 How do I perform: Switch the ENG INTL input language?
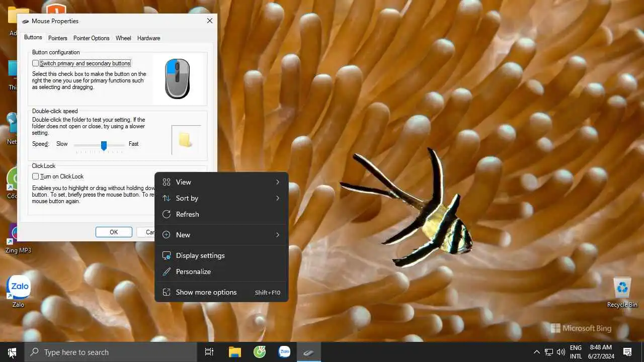pos(576,352)
